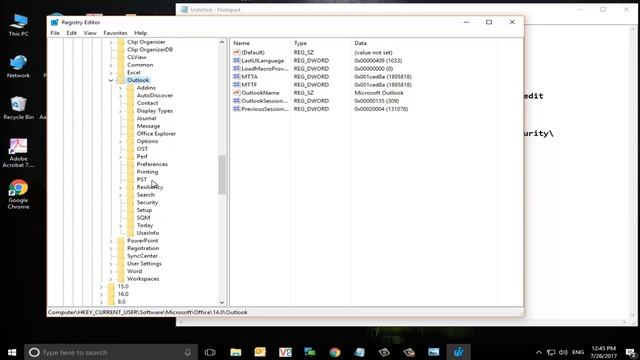Image resolution: width=640 pixels, height=360 pixels.
Task: Click the MTTA DWORD value icon
Action: coord(236,76)
